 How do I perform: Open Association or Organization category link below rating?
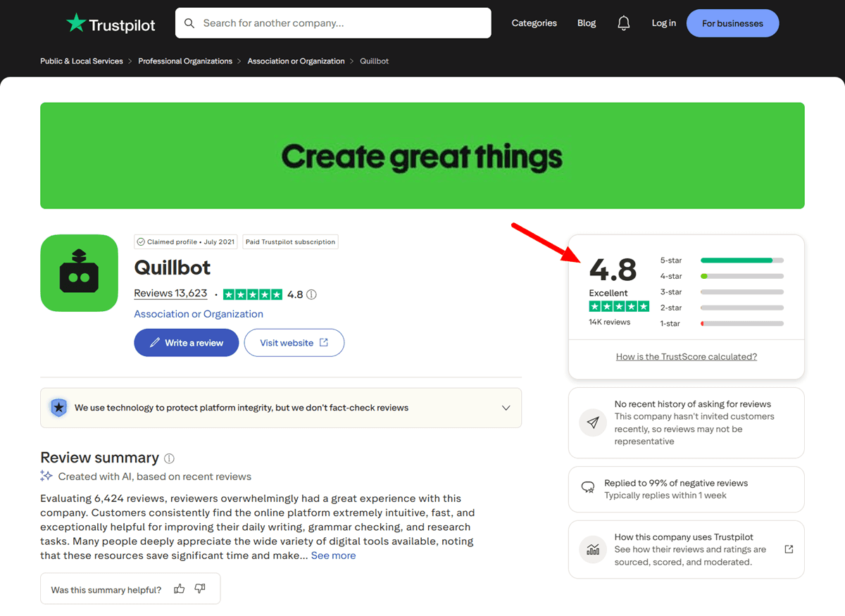[x=199, y=314]
